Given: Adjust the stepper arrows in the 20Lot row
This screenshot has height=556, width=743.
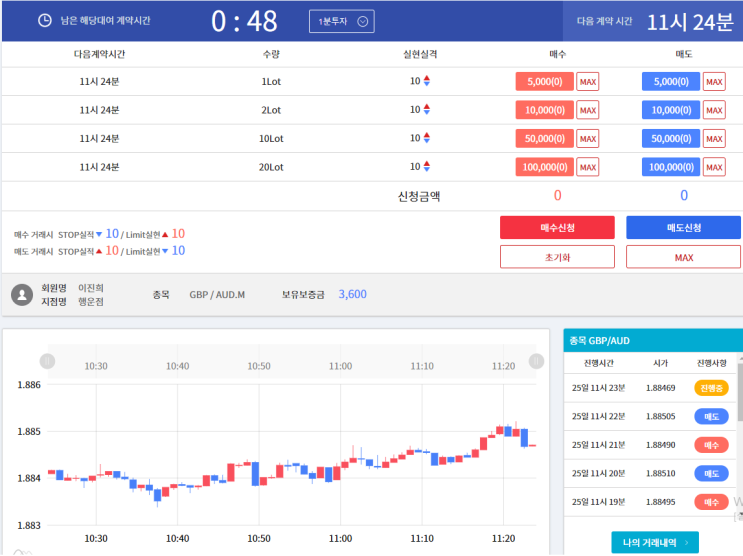Looking at the screenshot, I should coord(427,166).
